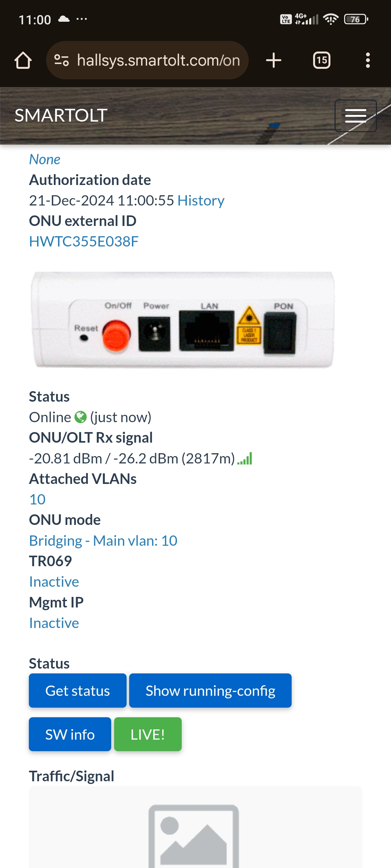The width and height of the screenshot is (391, 868).
Task: Open the authorization History link
Action: tap(201, 200)
